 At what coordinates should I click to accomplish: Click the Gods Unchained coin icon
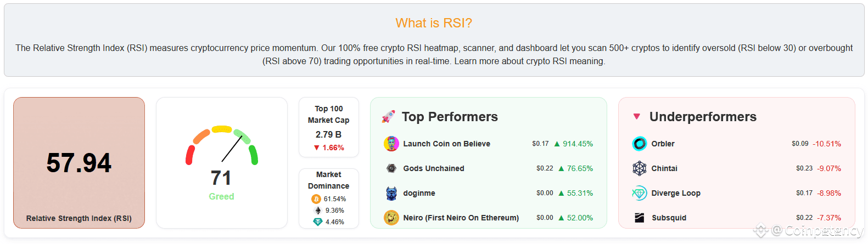click(x=391, y=168)
